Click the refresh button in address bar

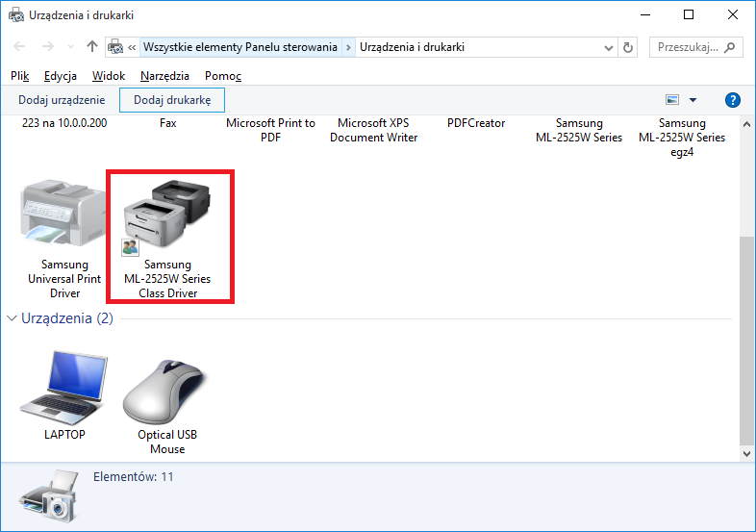coord(628,47)
